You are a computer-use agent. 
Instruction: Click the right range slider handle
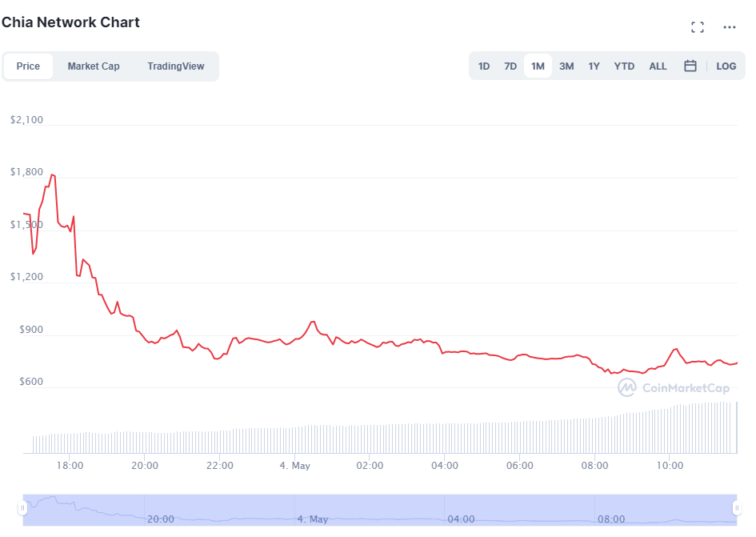click(736, 507)
